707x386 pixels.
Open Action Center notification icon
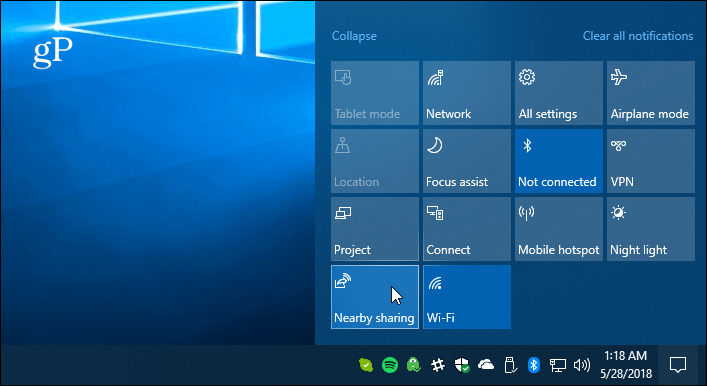coord(678,365)
